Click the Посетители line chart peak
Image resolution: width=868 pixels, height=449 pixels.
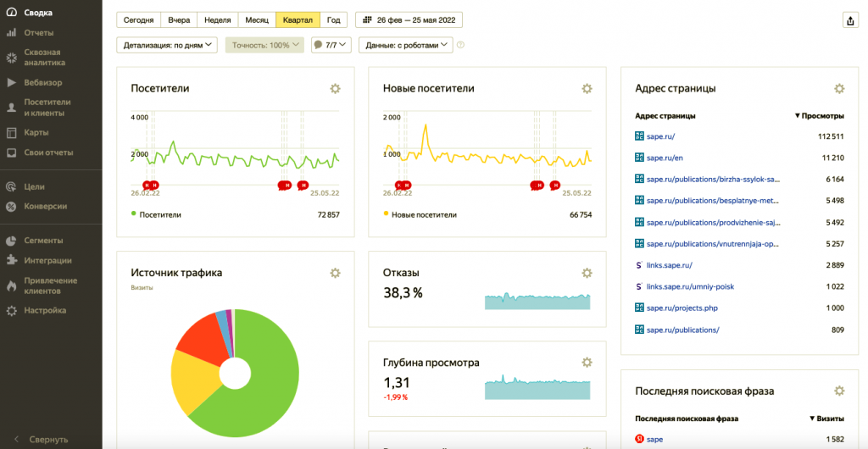173,142
